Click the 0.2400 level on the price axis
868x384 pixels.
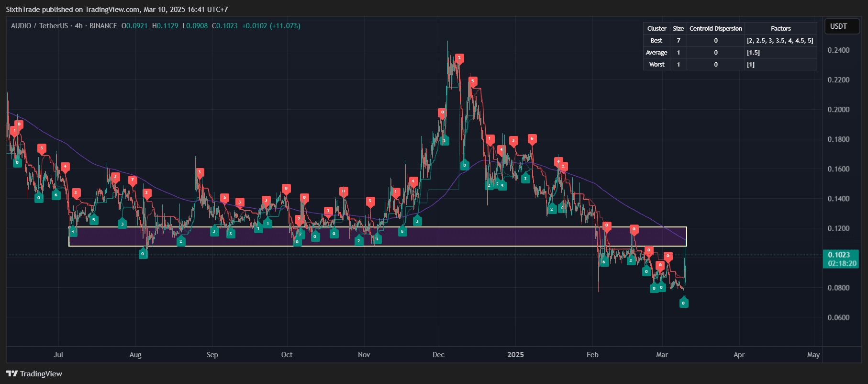(x=838, y=50)
